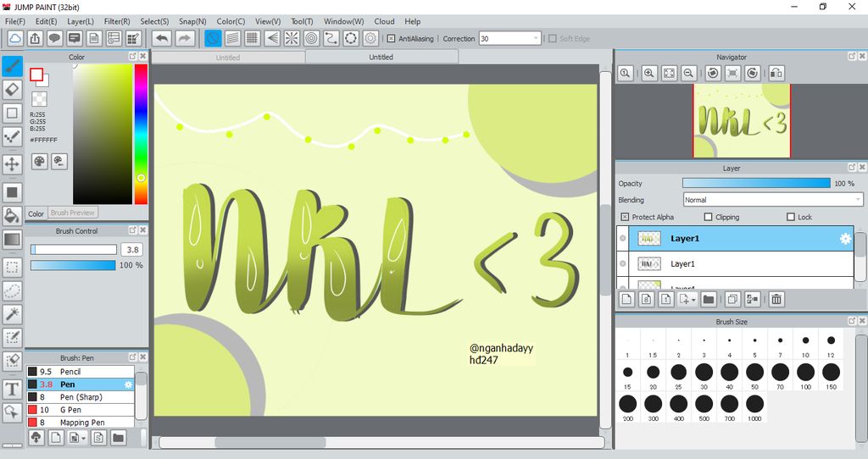
Task: Toggle the Protect Alpha checkbox
Action: pyautogui.click(x=625, y=217)
